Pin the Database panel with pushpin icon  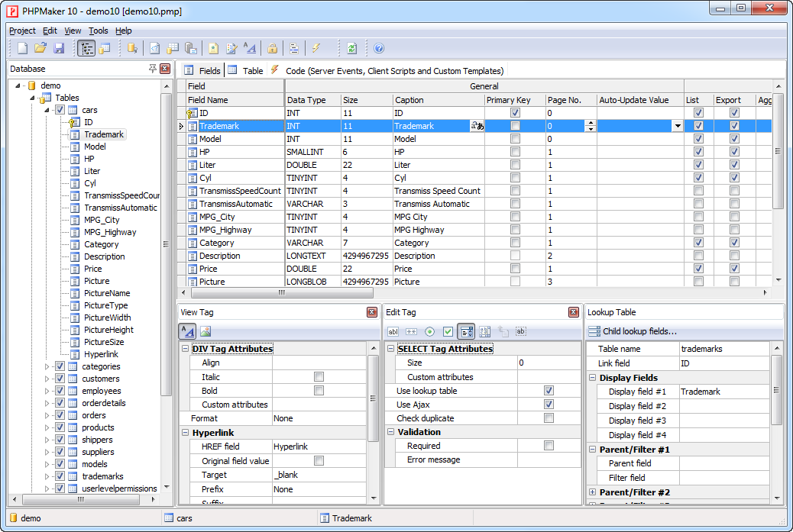tap(153, 69)
